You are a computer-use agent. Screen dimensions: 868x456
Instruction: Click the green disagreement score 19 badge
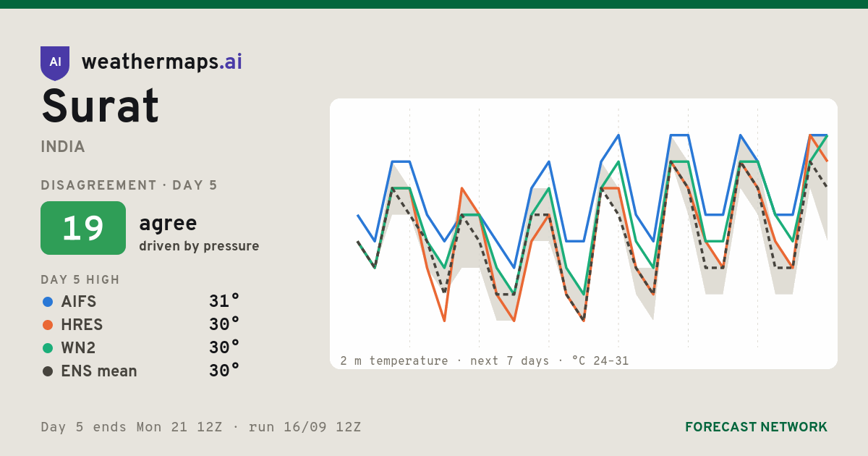83,228
